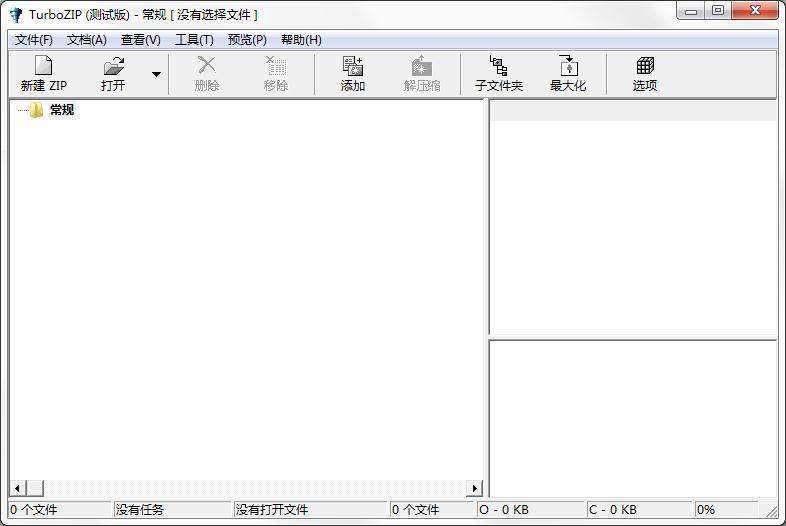Screen dimensions: 786x526
Task: Open the 工具(T) menu
Action: pos(194,40)
